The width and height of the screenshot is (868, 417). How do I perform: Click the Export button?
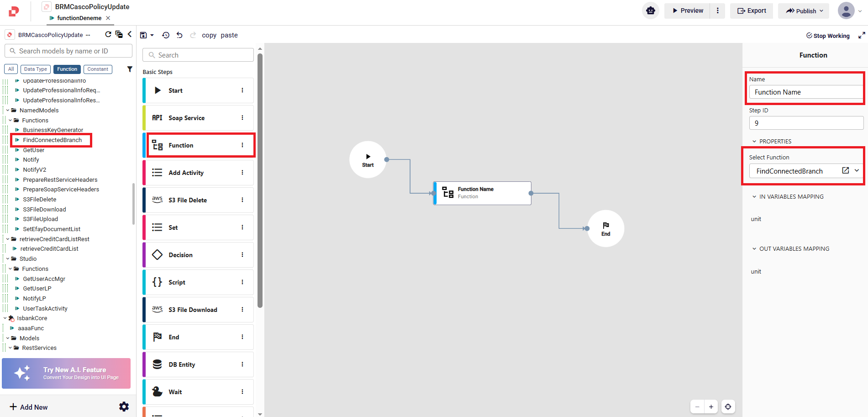tap(752, 11)
